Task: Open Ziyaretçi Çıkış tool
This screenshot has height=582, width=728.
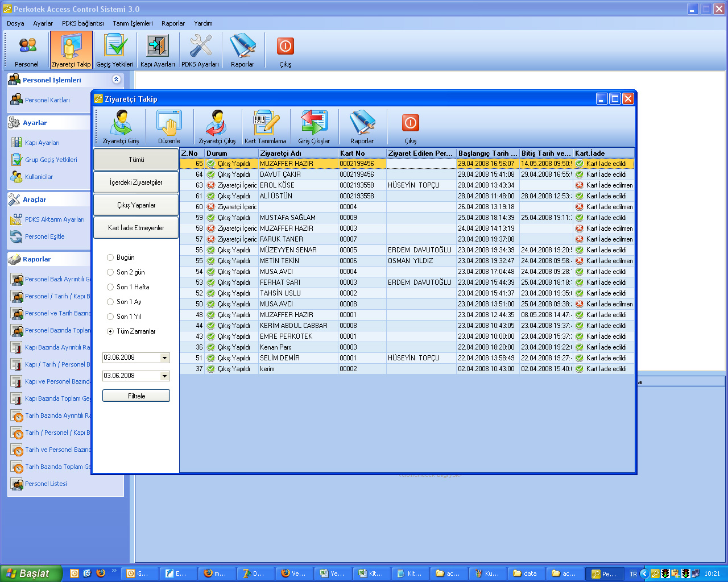Action: pos(217,127)
